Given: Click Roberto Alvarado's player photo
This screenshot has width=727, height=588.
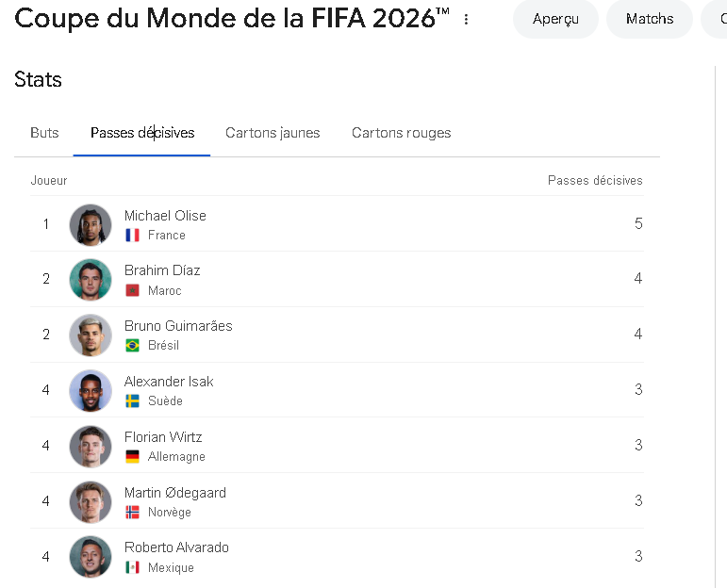Looking at the screenshot, I should 91,557.
